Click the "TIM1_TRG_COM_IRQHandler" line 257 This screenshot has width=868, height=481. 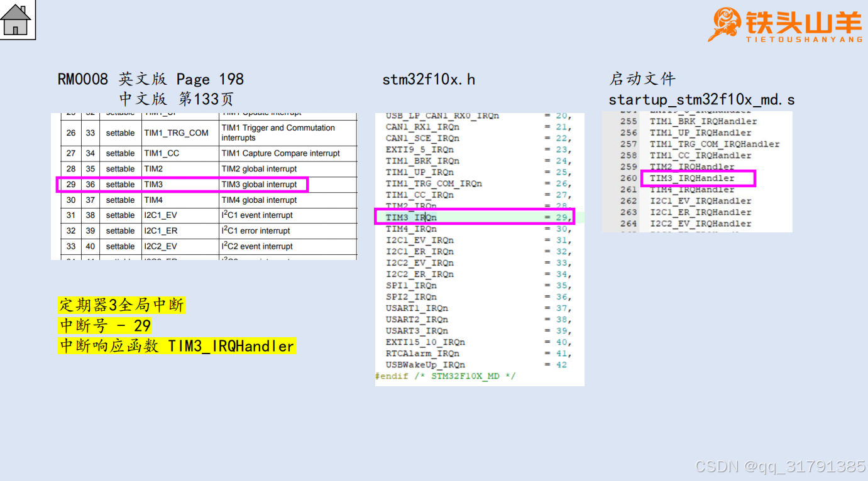715,144
